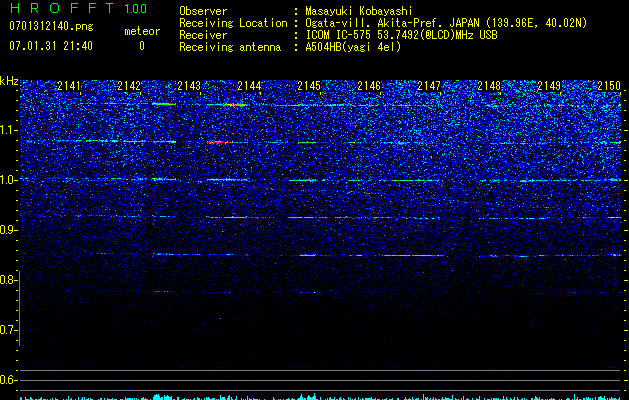Screen dimensions: 629x400
Task: Select the file name 0701312140.png
Action: click(51, 27)
